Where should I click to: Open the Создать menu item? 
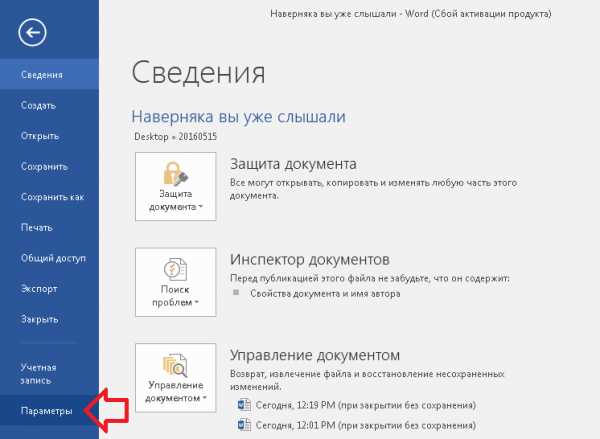(x=49, y=105)
